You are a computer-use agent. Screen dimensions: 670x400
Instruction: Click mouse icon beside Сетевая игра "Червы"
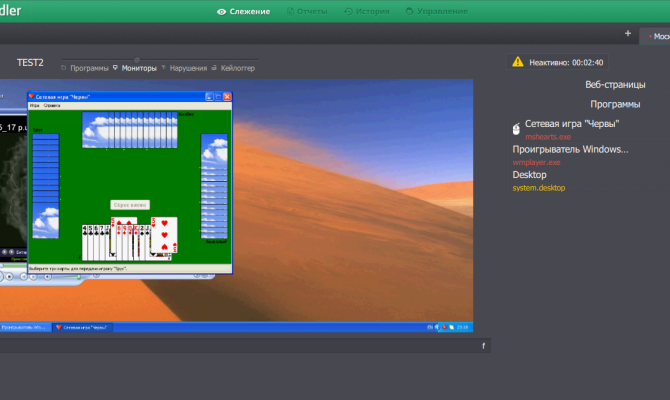pyautogui.click(x=516, y=129)
